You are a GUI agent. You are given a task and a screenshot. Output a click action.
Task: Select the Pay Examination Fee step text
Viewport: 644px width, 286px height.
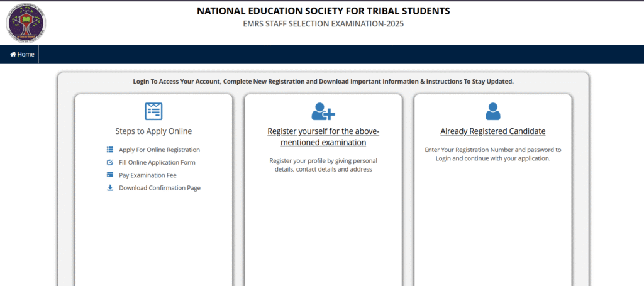148,175
